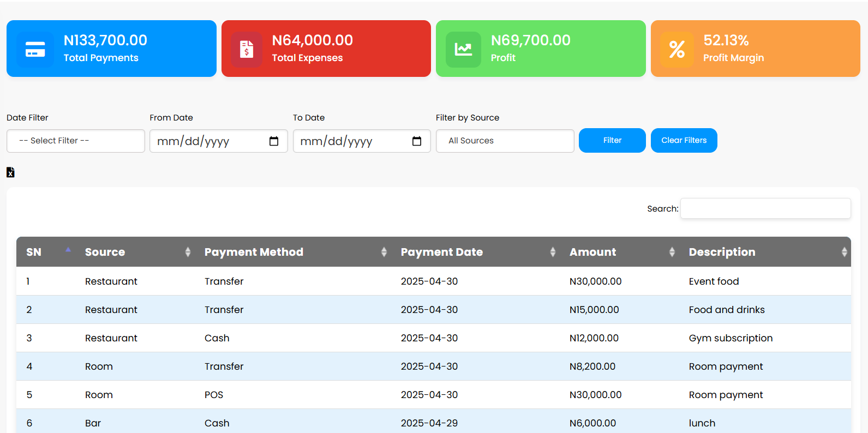Viewport: 868px width, 433px height.
Task: Click the Profit Margin percent icon
Action: [x=677, y=50]
